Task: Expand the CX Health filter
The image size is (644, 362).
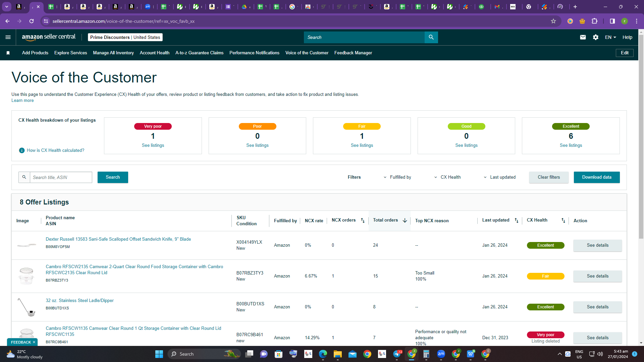Action: coord(447,177)
